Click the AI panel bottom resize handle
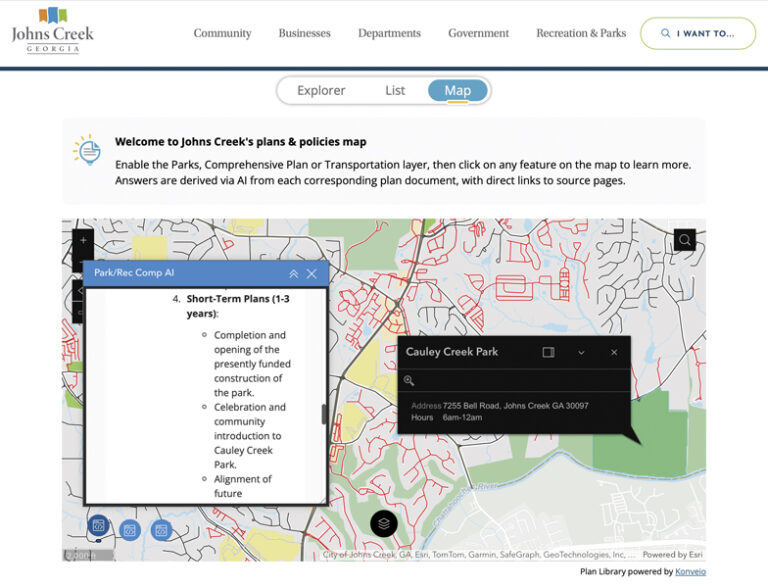Screen dimensions: 768x588 click(322, 500)
